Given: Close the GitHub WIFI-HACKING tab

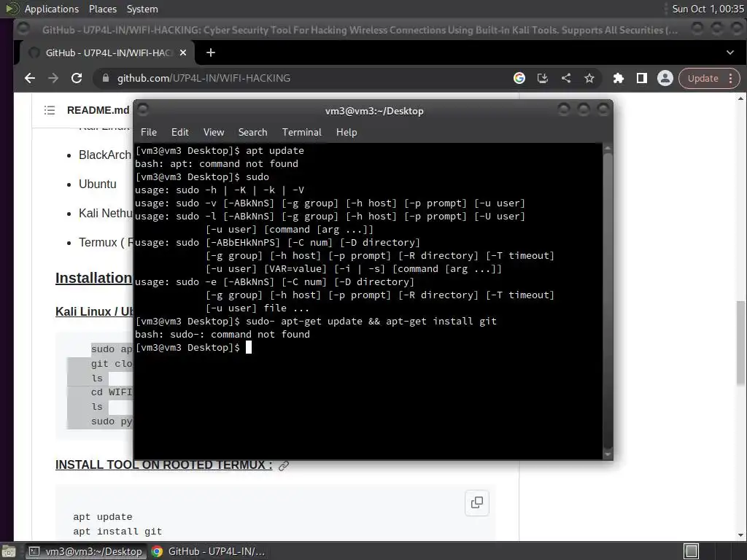Looking at the screenshot, I should coord(183,52).
